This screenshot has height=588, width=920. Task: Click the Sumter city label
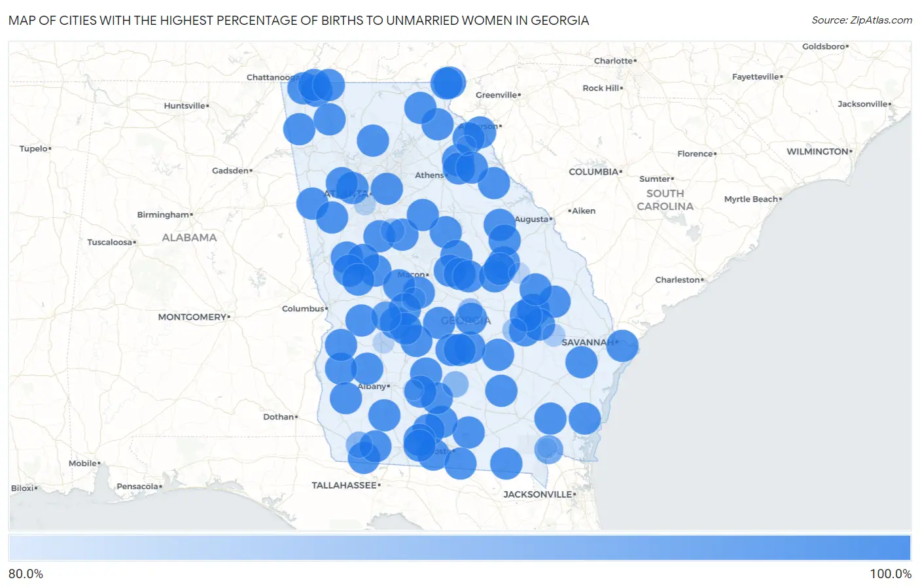(655, 179)
